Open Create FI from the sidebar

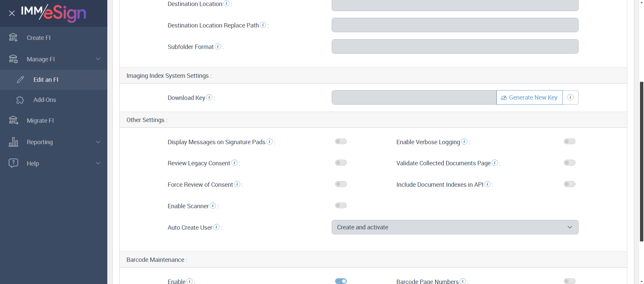tap(39, 38)
